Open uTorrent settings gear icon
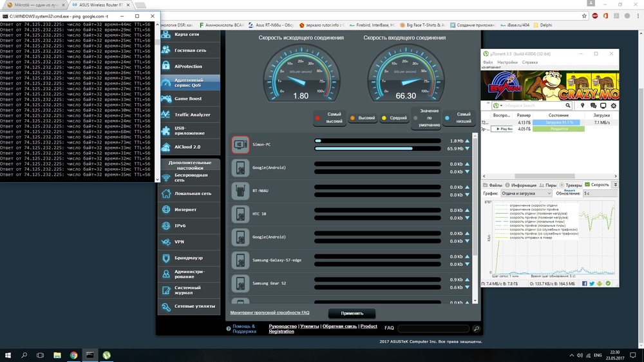 (614, 106)
